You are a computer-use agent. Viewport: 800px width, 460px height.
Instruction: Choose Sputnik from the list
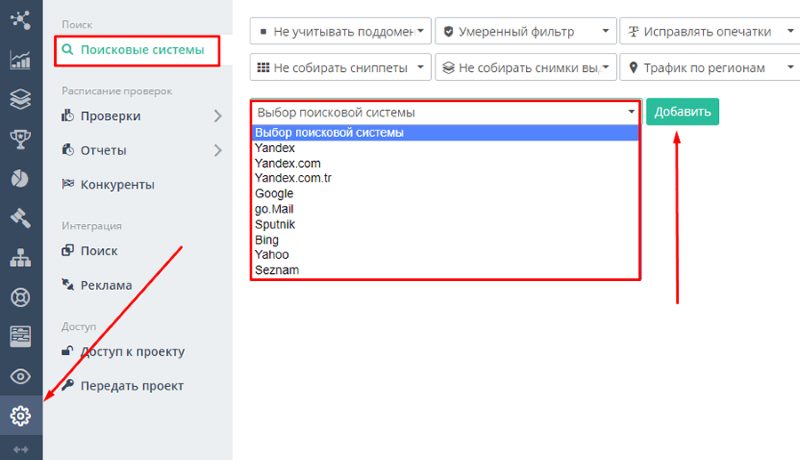(x=445, y=224)
